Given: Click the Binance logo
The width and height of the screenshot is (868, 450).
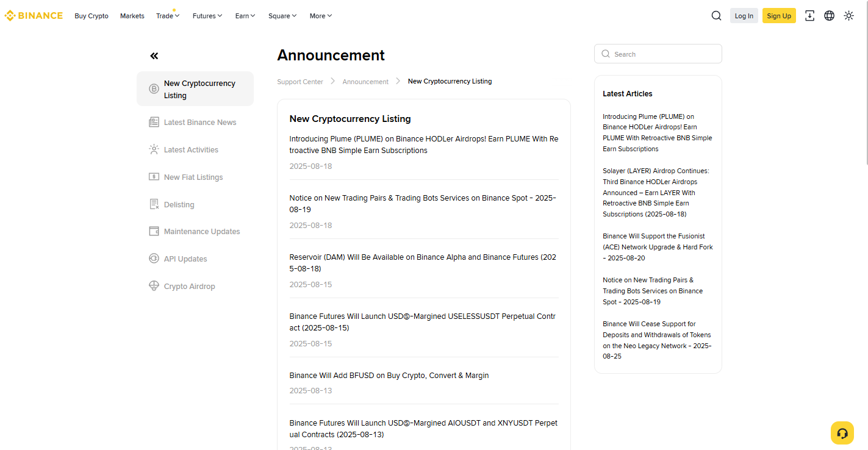Looking at the screenshot, I should [x=34, y=16].
